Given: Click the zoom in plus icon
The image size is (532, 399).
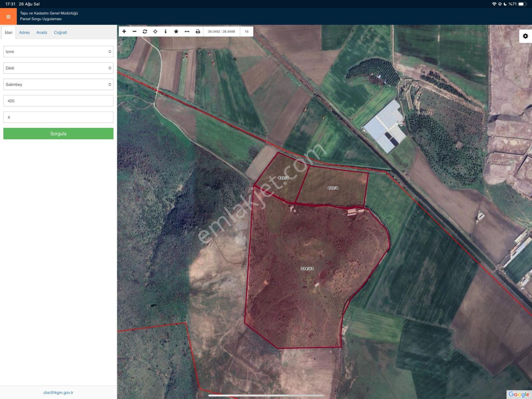Looking at the screenshot, I should (124, 31).
